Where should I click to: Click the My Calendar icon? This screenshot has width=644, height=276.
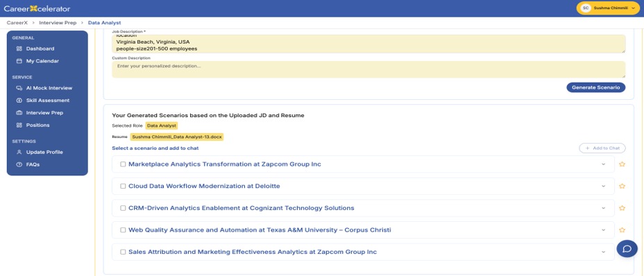click(19, 61)
